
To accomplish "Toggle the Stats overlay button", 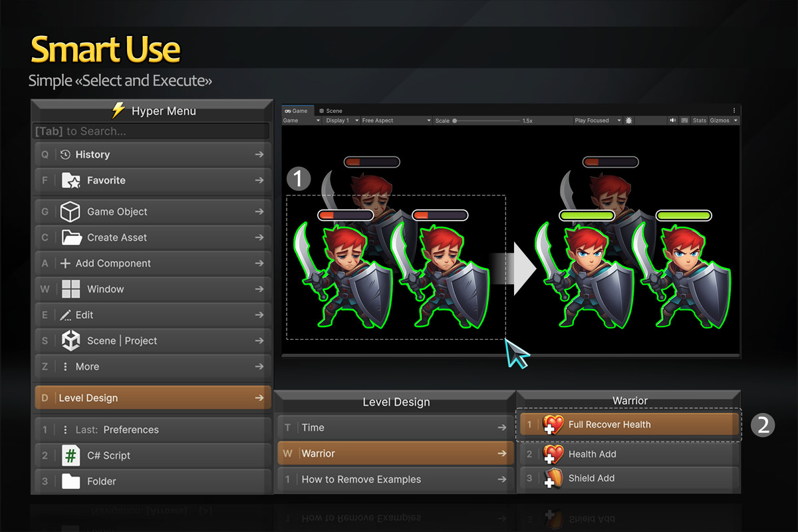I will (699, 120).
